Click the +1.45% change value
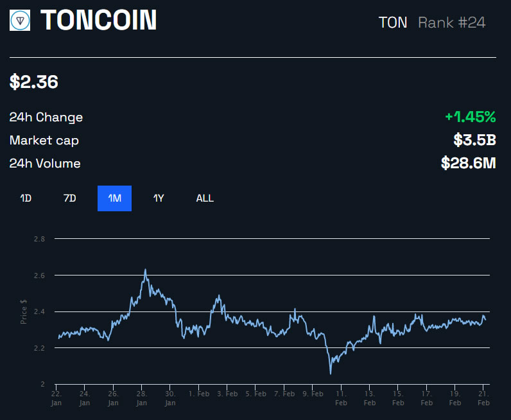511x420 pixels. 470,117
